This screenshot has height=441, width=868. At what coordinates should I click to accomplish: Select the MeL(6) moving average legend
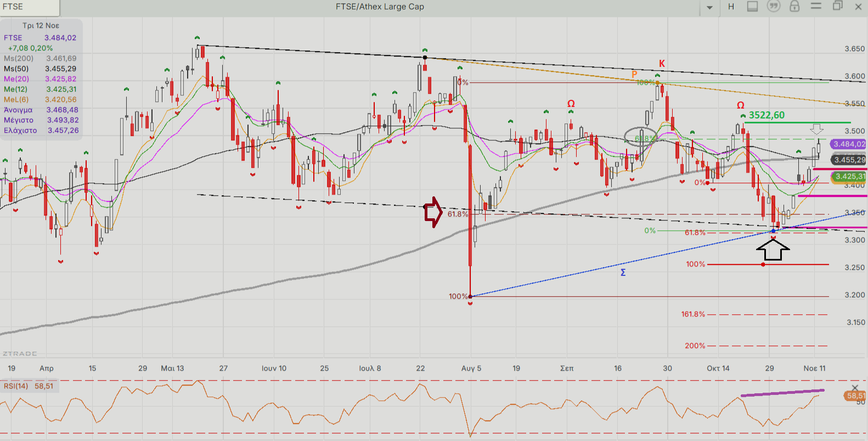coord(40,100)
